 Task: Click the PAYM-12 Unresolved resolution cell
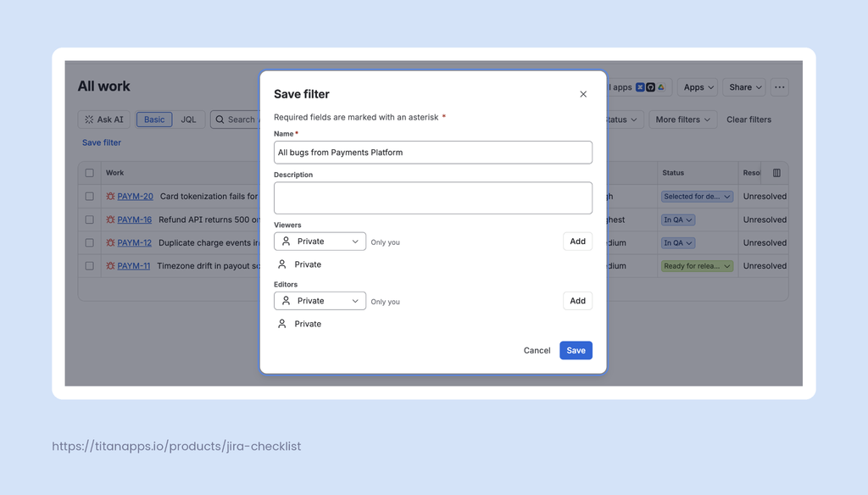(x=765, y=242)
